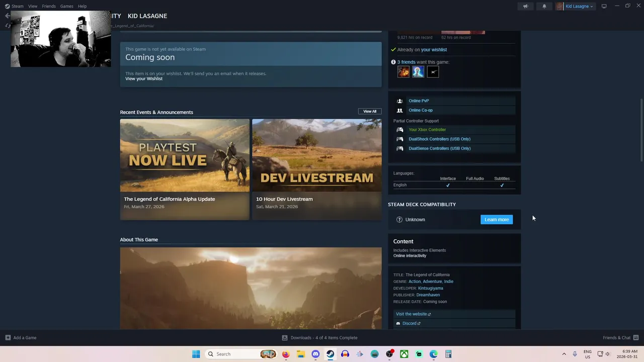Click DualSense Controllers (USB Only) link
This screenshot has width=644, height=362.
(x=440, y=148)
